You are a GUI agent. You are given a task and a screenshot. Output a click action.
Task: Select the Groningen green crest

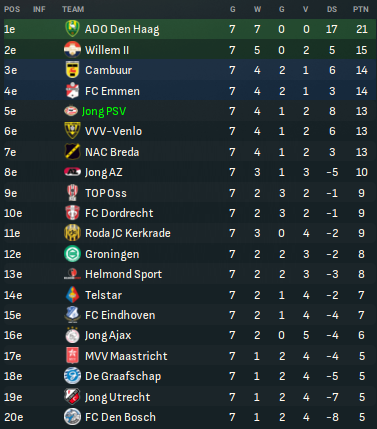coord(72,254)
